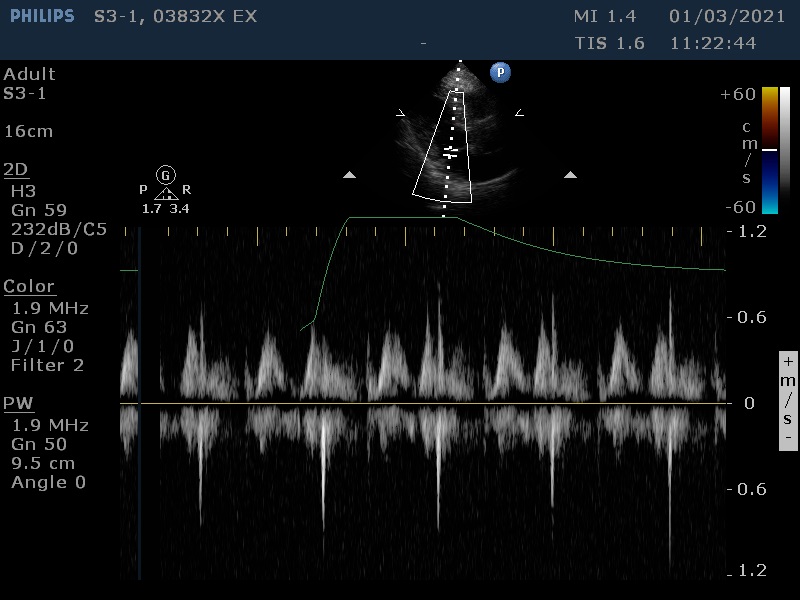This screenshot has height=600, width=800.
Task: Click the 2D gain value Gn 59
Action: point(38,210)
